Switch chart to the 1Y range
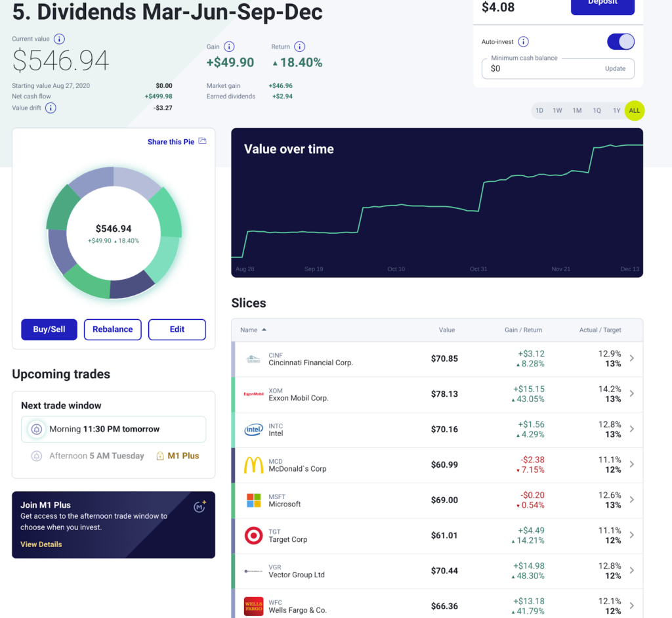This screenshot has height=618, width=672. tap(616, 111)
